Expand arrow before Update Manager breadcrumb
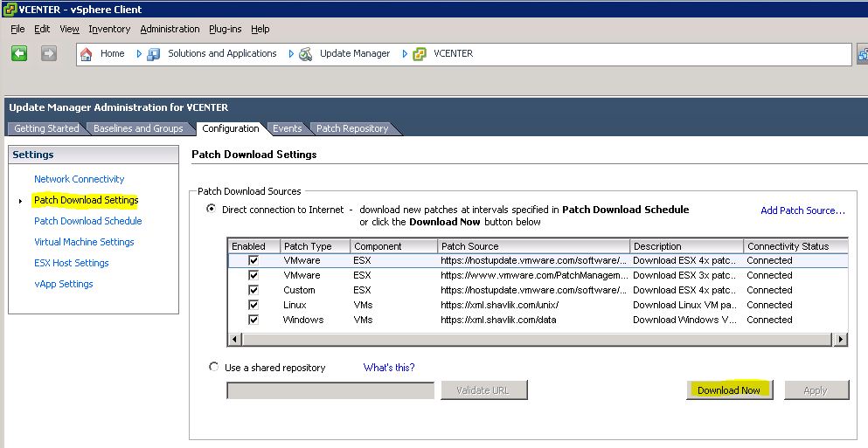This screenshot has height=448, width=868. pos(291,53)
